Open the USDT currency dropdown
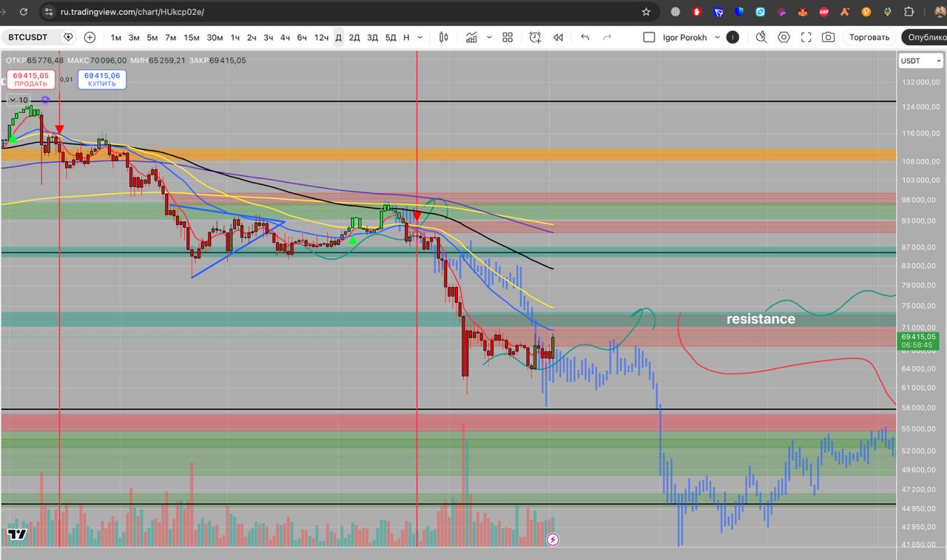 pyautogui.click(x=920, y=61)
